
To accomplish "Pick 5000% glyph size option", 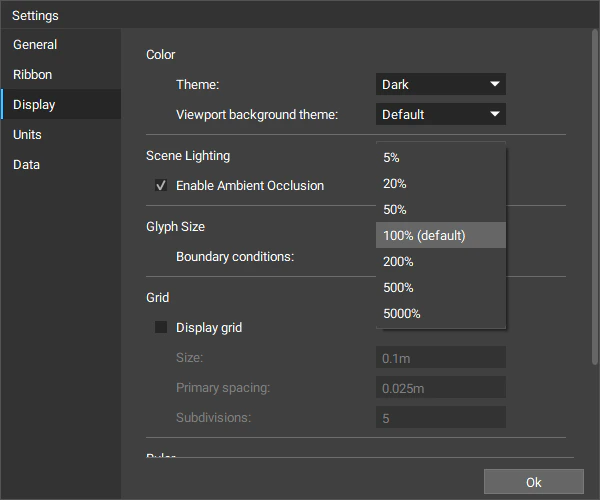I will (440, 313).
